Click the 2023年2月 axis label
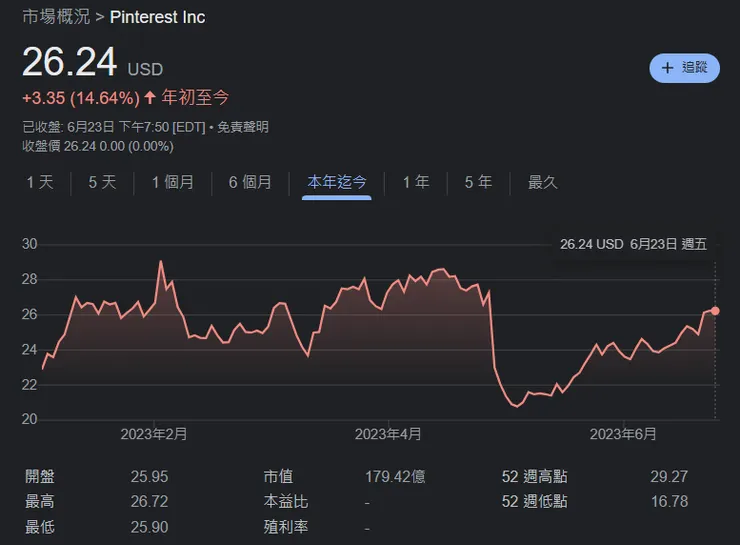The height and width of the screenshot is (545, 740). click(x=154, y=434)
